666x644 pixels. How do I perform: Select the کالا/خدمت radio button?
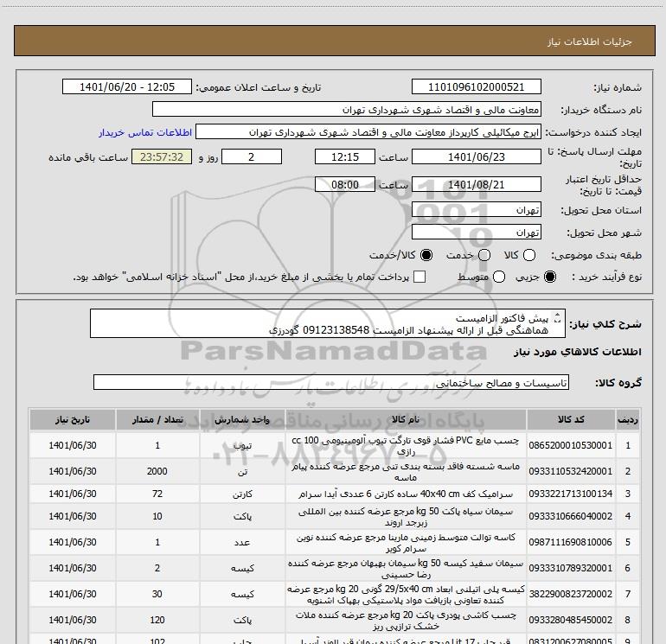(x=426, y=255)
